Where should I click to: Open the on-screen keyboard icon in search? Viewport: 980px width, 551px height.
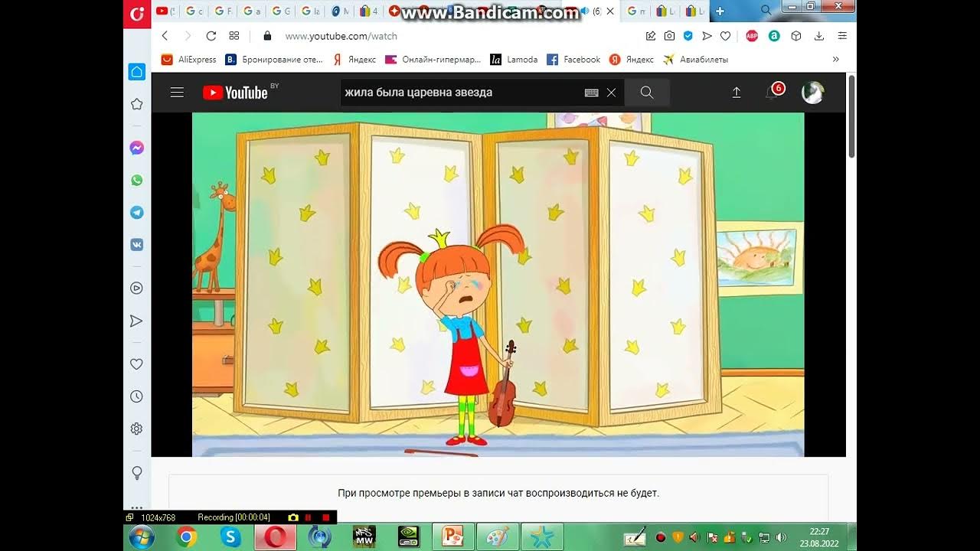click(x=591, y=93)
